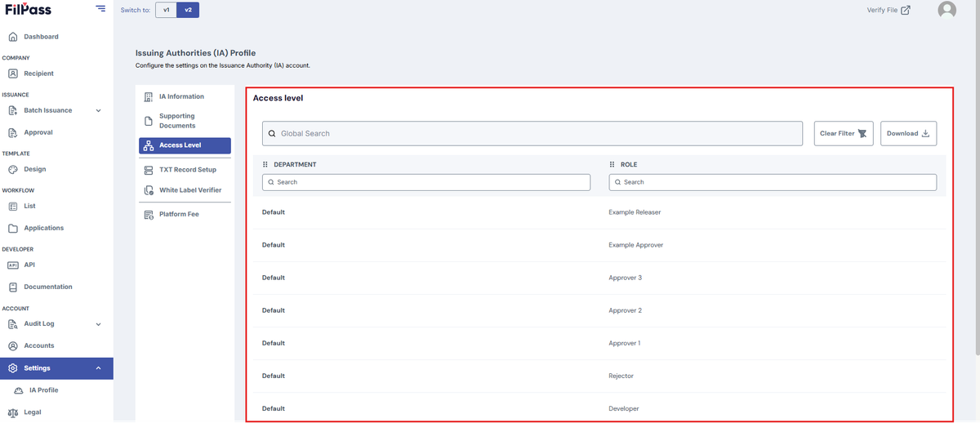This screenshot has height=423, width=980.
Task: Open the TXT Record Setup tab
Action: click(185, 170)
